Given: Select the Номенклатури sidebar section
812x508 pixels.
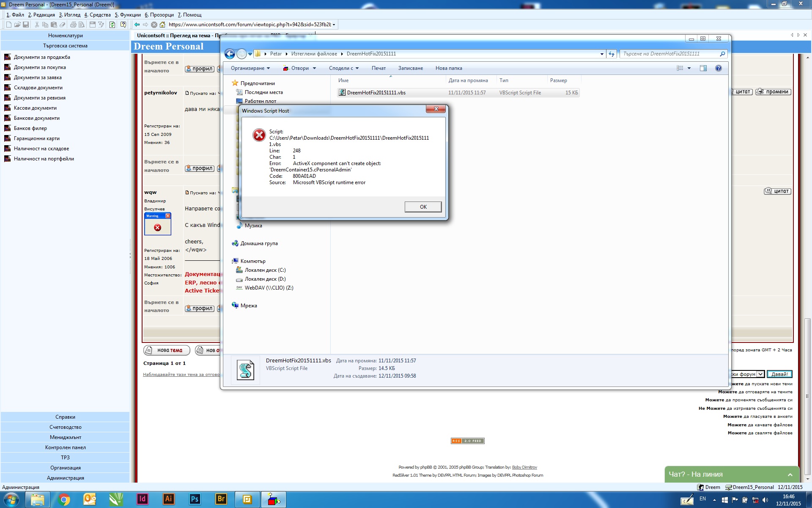Looking at the screenshot, I should coord(65,36).
